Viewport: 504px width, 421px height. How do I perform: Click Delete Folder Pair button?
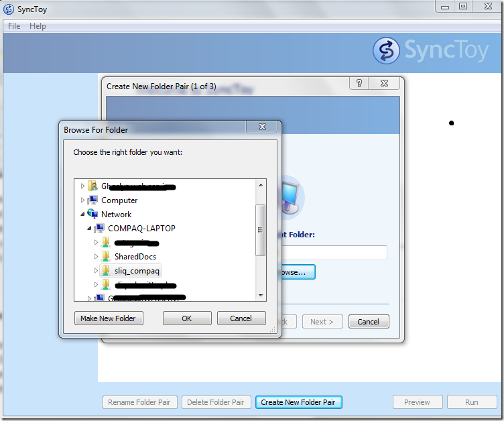tap(216, 402)
